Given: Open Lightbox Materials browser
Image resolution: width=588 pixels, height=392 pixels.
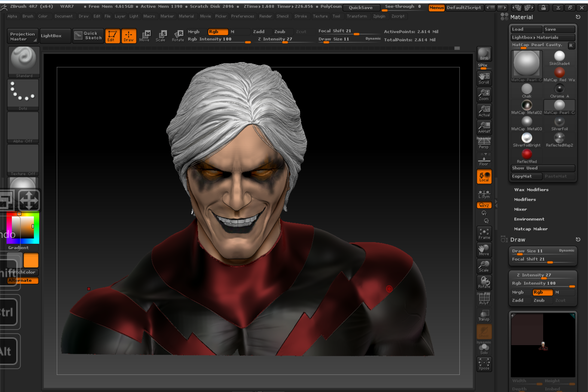Looking at the screenshot, I should click(543, 38).
